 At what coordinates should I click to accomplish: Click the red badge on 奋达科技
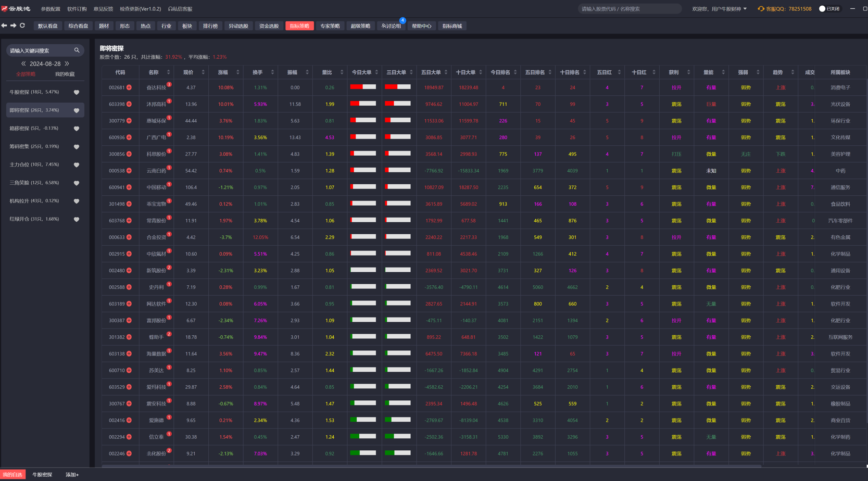pyautogui.click(x=169, y=84)
